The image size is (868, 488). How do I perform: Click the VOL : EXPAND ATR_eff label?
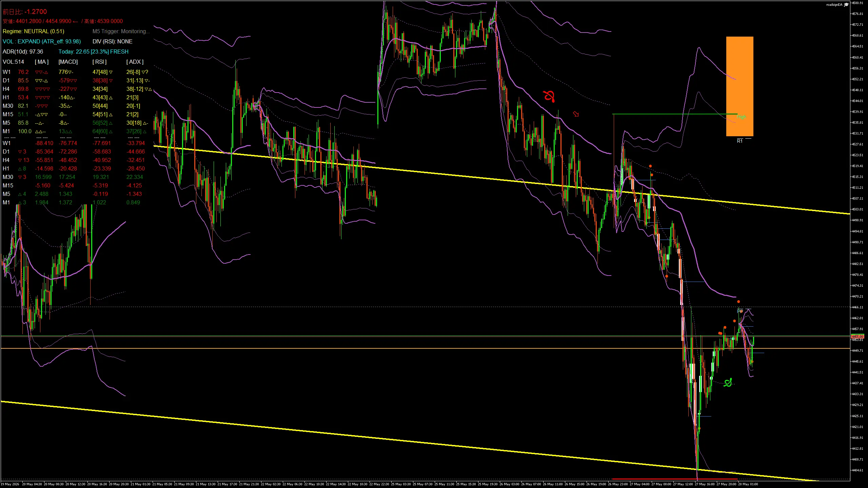click(42, 41)
